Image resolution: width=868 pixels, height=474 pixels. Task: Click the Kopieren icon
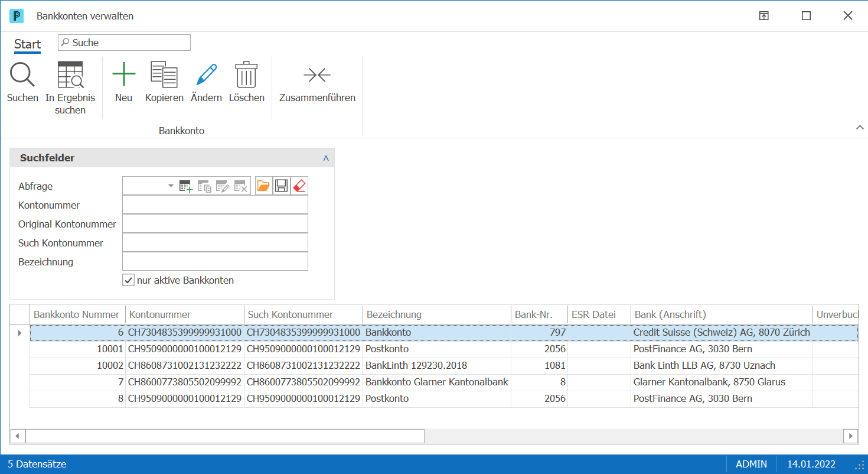pos(164,75)
